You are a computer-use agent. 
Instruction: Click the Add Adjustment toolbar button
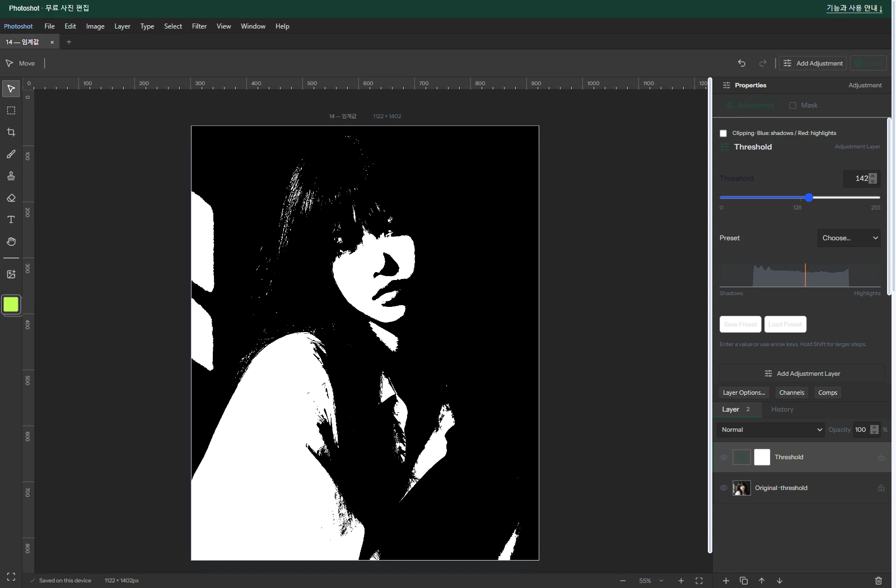pos(813,63)
